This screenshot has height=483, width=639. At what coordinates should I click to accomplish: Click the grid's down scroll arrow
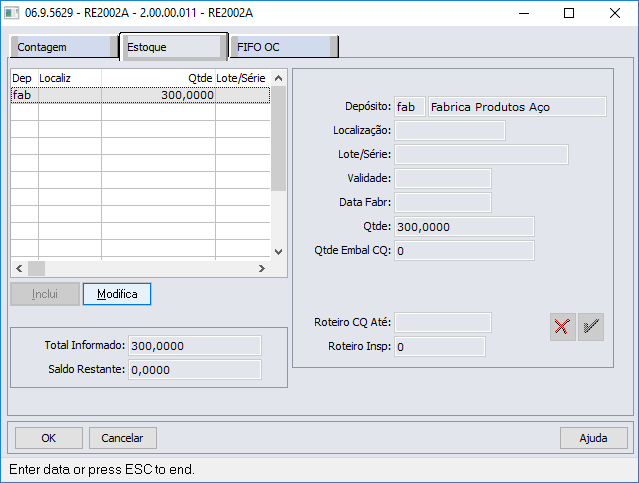(278, 252)
